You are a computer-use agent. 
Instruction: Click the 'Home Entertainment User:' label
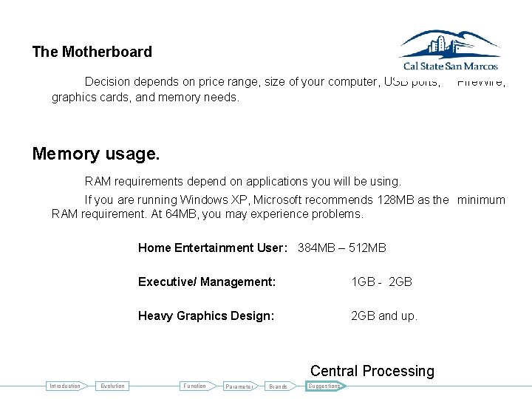213,248
